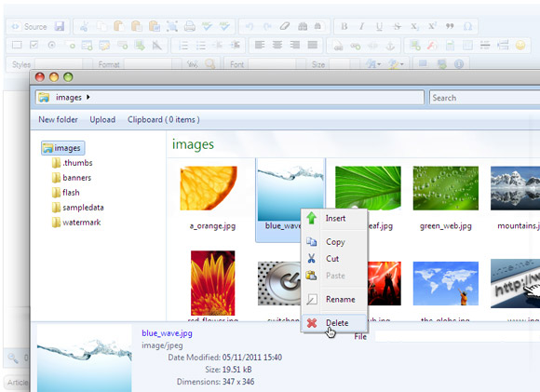540x392 pixels.
Task: Open the background color picker
Action: pyautogui.click(x=396, y=64)
